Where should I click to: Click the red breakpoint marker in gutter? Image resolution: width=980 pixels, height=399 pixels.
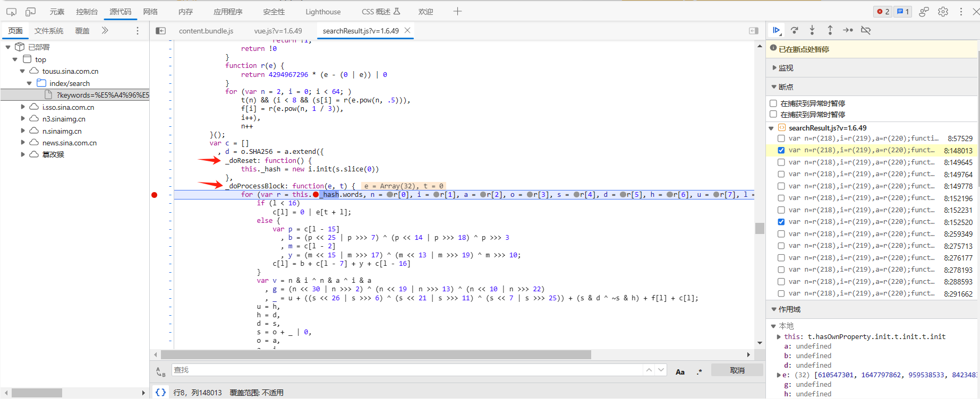coord(155,195)
